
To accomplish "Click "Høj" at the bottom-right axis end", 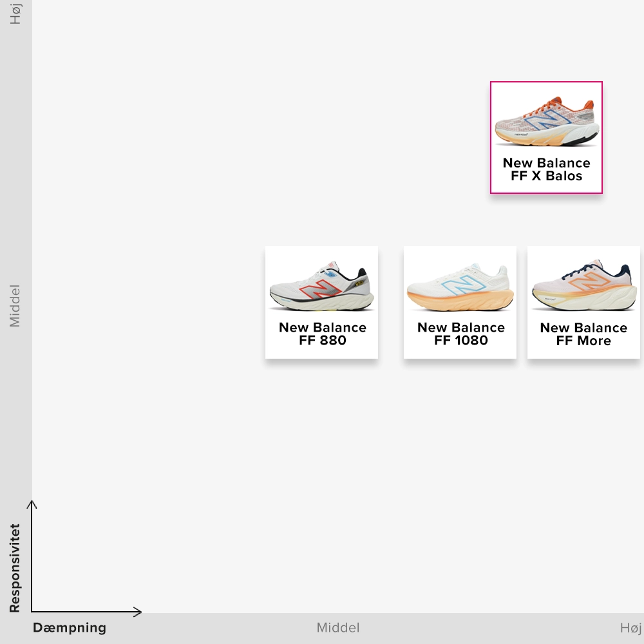I will click(x=630, y=628).
